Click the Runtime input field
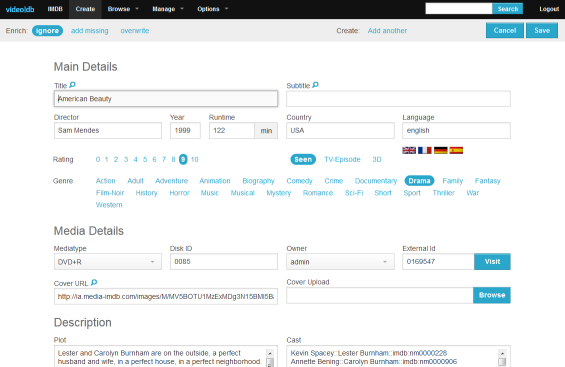 (x=232, y=130)
